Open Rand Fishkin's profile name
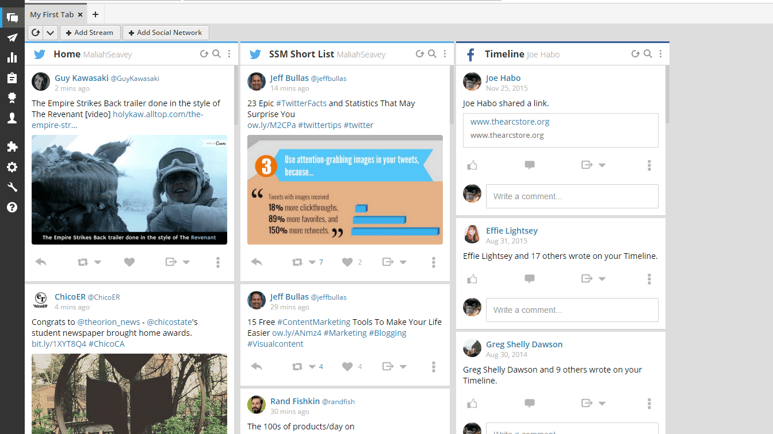The width and height of the screenshot is (773, 434). point(295,401)
